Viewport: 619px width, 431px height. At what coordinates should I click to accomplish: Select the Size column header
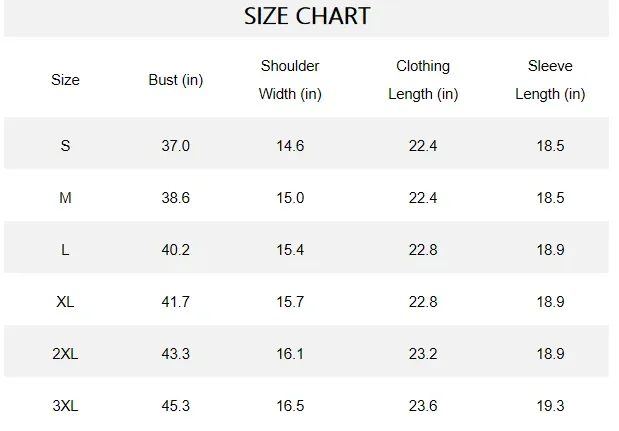[x=65, y=80]
